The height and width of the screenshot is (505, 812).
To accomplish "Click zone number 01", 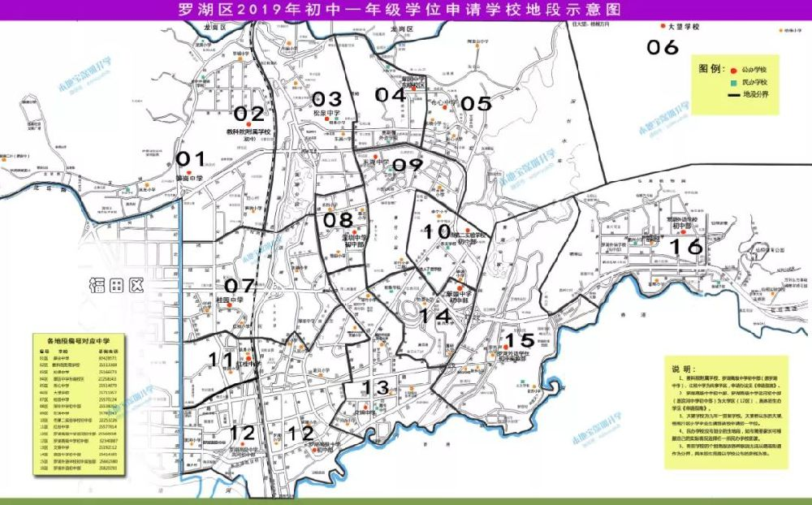I will click(x=191, y=158).
